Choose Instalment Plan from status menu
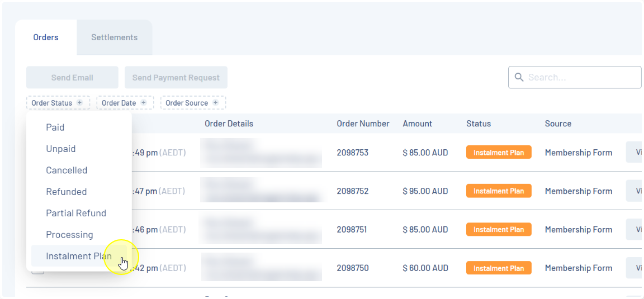The height and width of the screenshot is (299, 644). (x=79, y=257)
